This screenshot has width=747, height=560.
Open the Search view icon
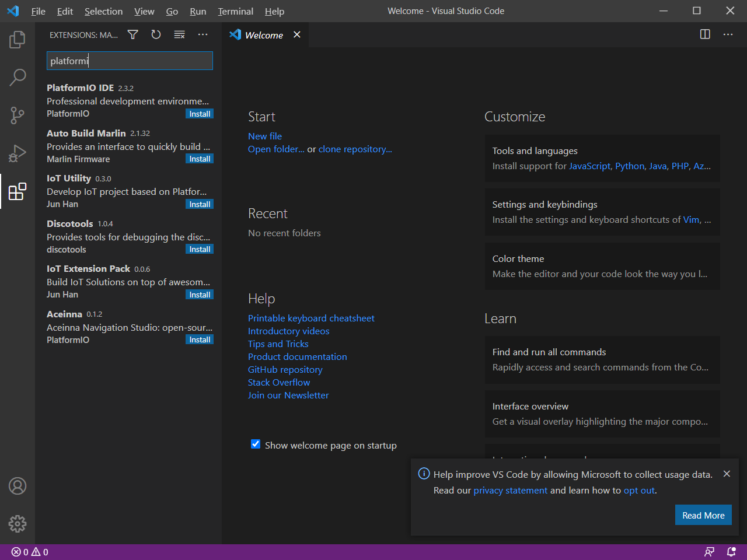click(x=18, y=77)
